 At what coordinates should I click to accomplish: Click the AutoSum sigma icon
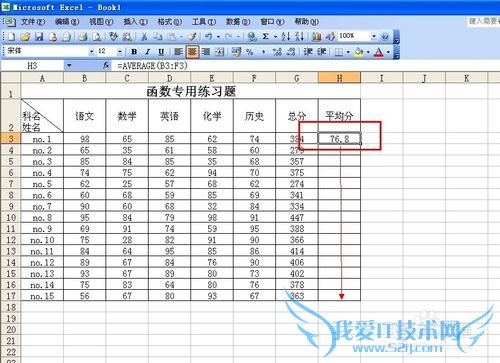266,36
